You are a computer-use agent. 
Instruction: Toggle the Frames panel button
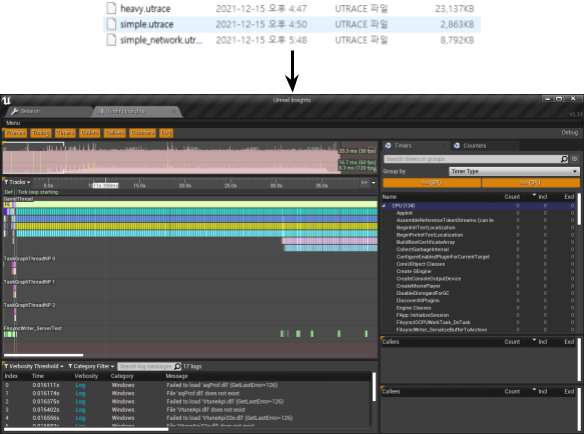(x=15, y=133)
